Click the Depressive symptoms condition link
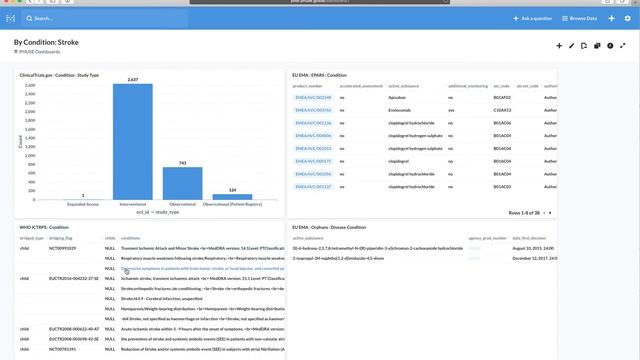Screen dimensions: 640x360 tap(203, 269)
